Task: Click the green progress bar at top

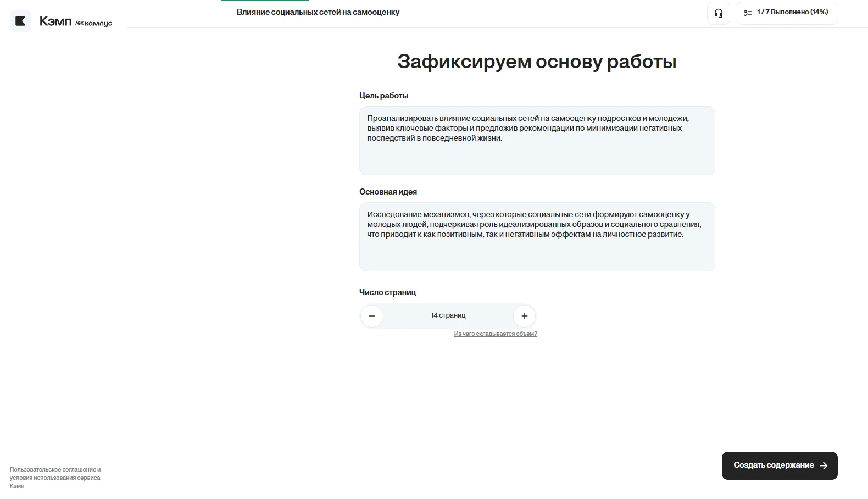Action: [x=265, y=1]
